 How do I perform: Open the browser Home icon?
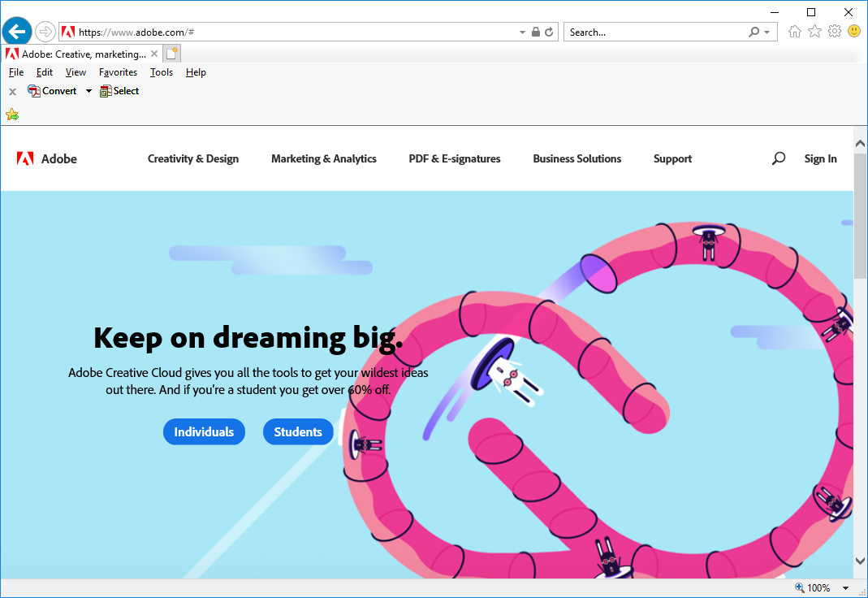click(795, 32)
